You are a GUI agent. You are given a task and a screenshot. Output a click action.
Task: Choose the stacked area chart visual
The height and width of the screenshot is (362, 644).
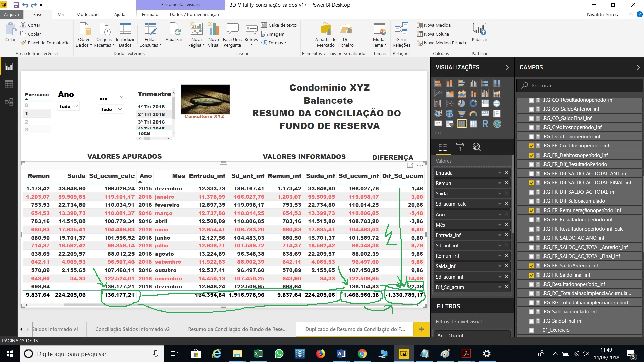(462, 94)
